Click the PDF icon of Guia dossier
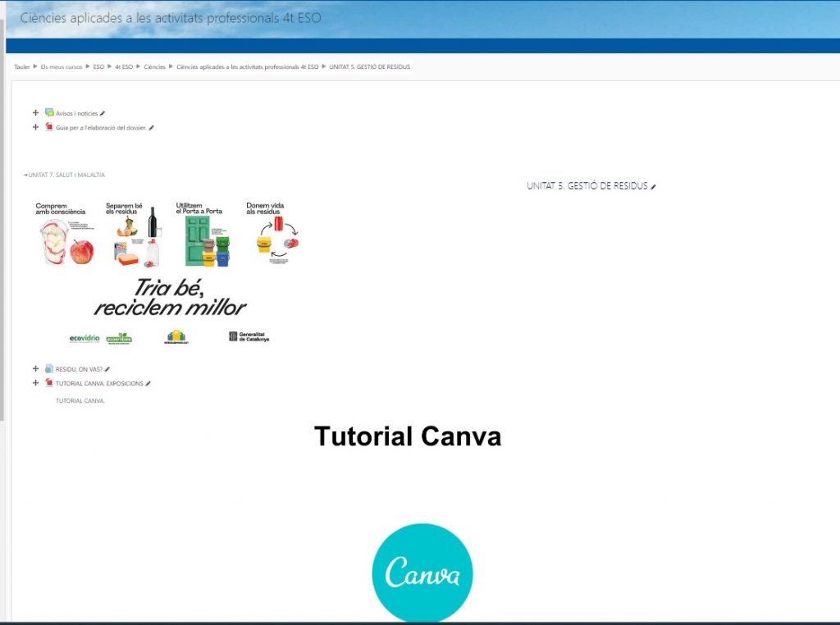This screenshot has width=840, height=625. point(49,127)
